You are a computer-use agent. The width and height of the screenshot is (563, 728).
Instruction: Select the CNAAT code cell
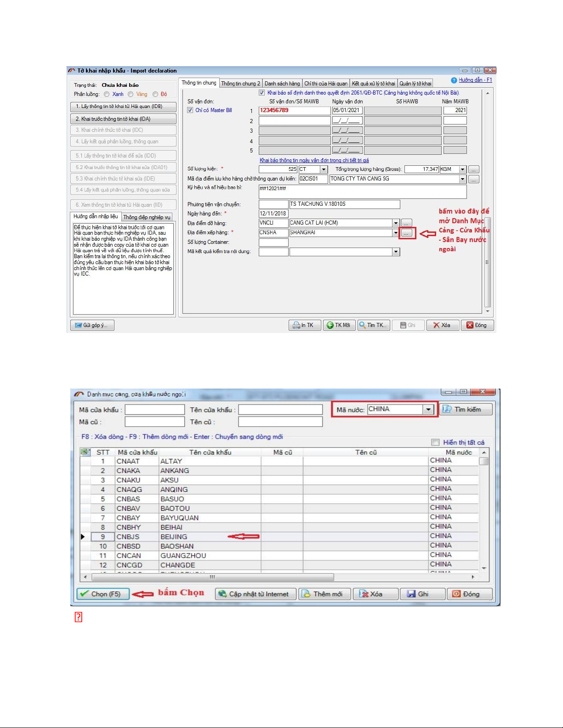coord(136,461)
